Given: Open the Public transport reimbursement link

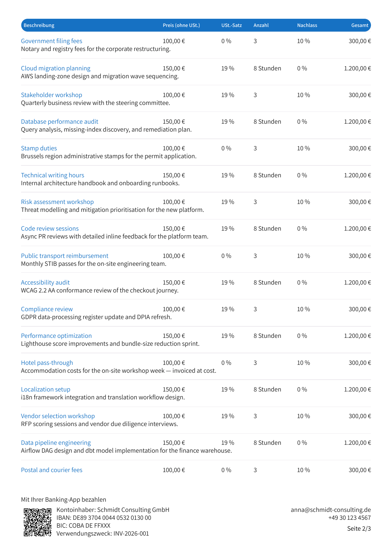Looking at the screenshot, I should tap(64, 256).
